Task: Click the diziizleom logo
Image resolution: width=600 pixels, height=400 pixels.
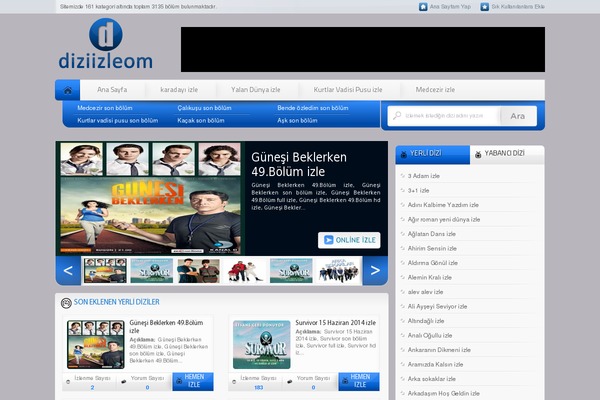Action: pyautogui.click(x=106, y=44)
